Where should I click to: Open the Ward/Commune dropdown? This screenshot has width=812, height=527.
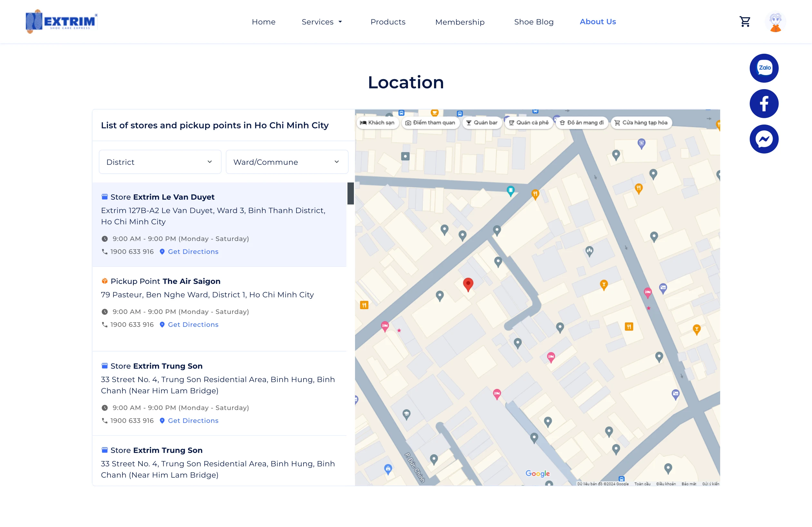287,162
